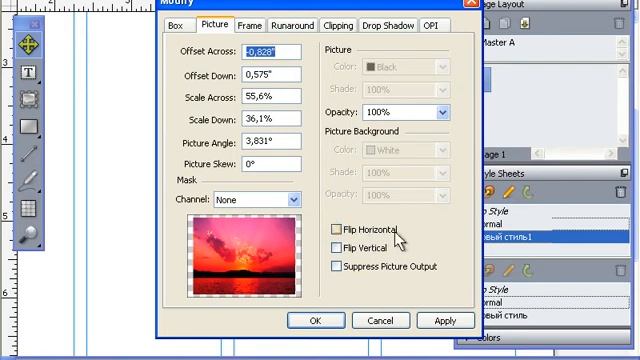Open the Picture Background Opacity dropdown
Screen dimensions: 640x360
[442, 196]
